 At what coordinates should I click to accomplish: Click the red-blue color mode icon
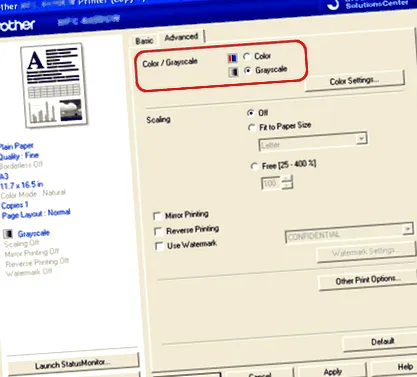tap(232, 58)
